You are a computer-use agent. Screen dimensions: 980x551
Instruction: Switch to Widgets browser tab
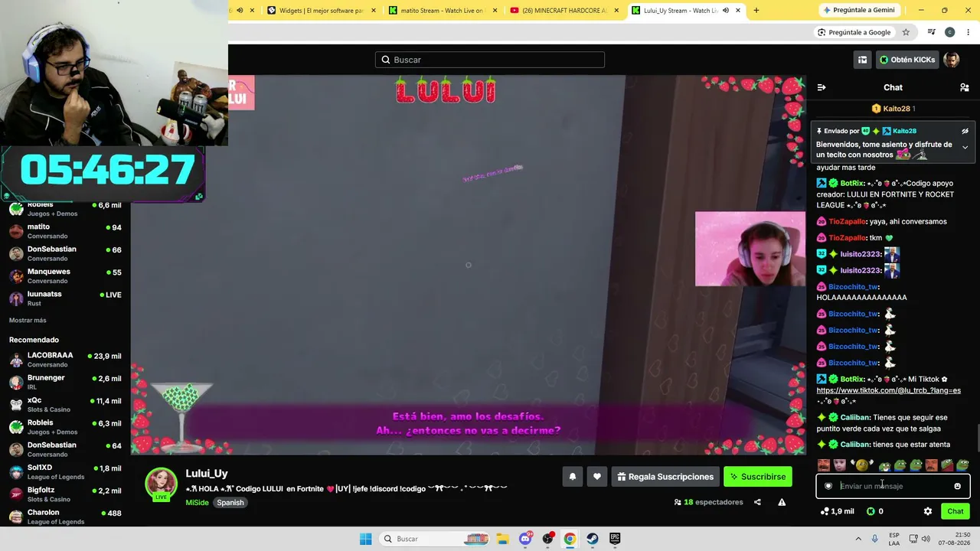(x=320, y=11)
